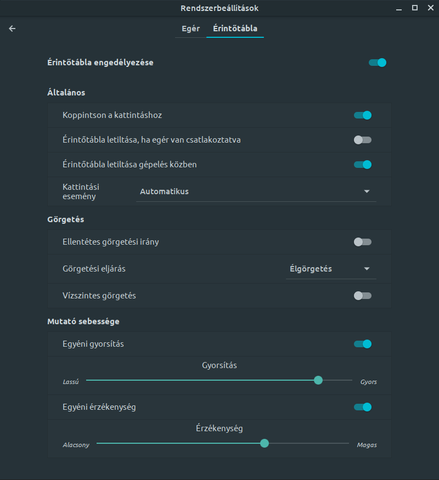Toggle Egyéni érzékenység off
The image size is (439, 480).
pos(363,407)
